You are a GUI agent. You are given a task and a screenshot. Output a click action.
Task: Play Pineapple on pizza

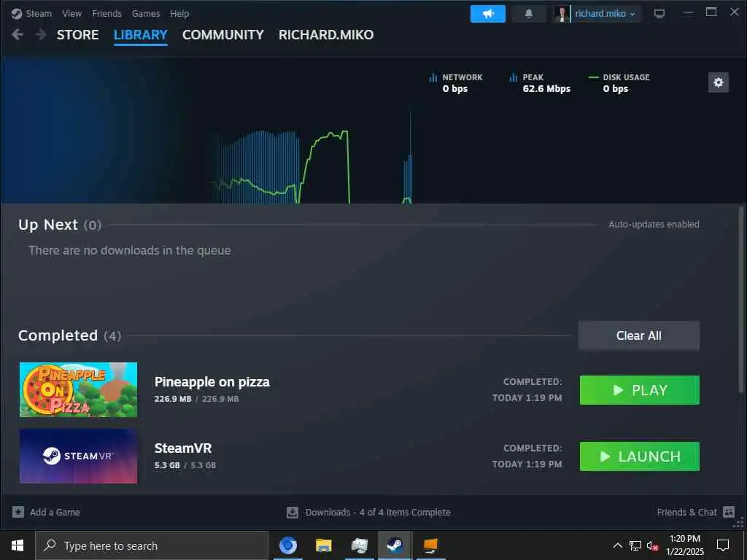coord(639,390)
